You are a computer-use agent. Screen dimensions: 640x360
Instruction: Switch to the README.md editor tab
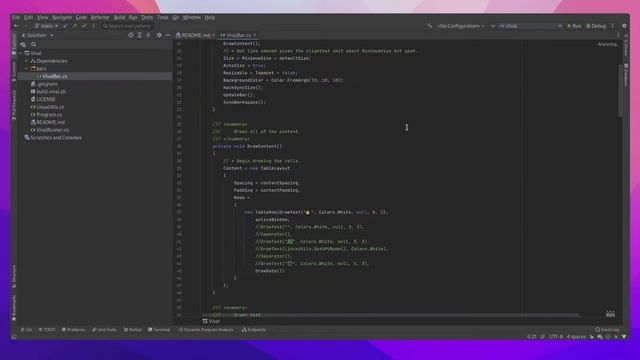(x=195, y=35)
